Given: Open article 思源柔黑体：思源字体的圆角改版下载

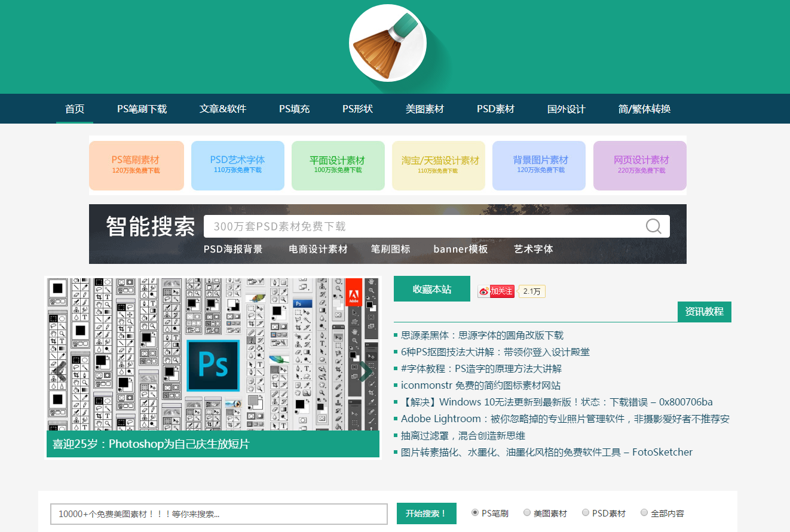Looking at the screenshot, I should [x=482, y=336].
